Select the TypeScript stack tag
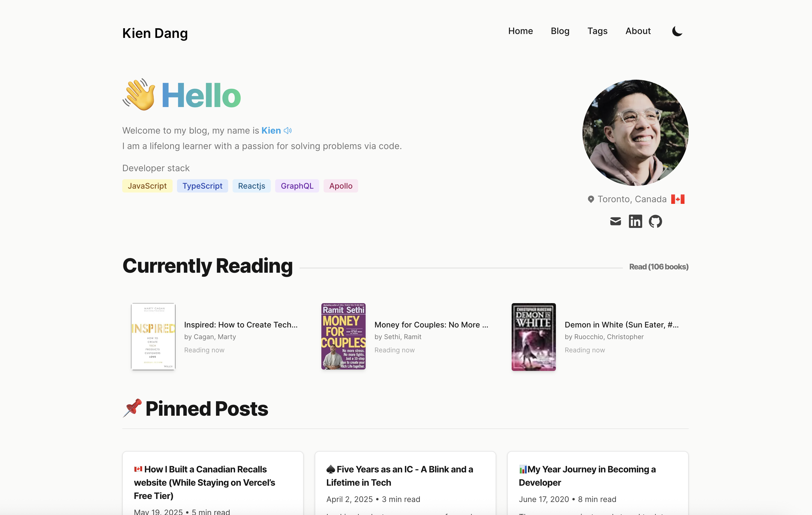 pyautogui.click(x=202, y=186)
